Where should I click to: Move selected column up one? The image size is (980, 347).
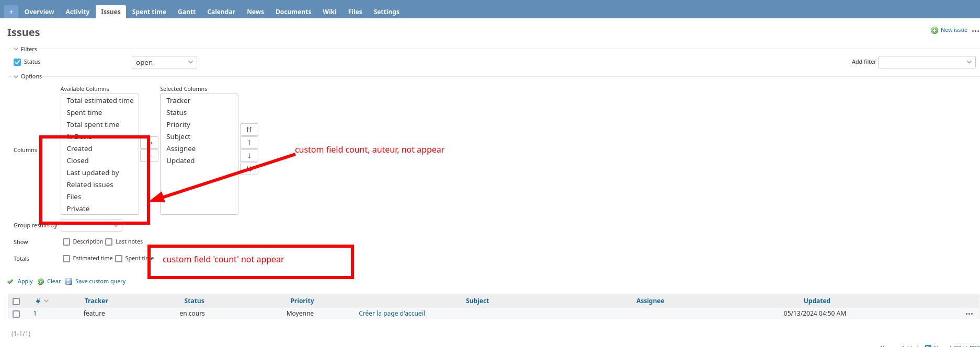pos(249,143)
